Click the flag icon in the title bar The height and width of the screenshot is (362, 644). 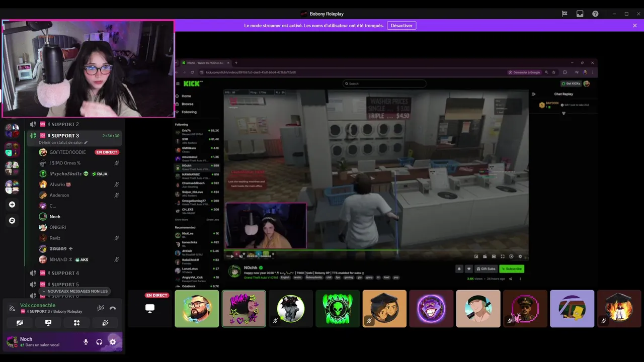pyautogui.click(x=565, y=14)
